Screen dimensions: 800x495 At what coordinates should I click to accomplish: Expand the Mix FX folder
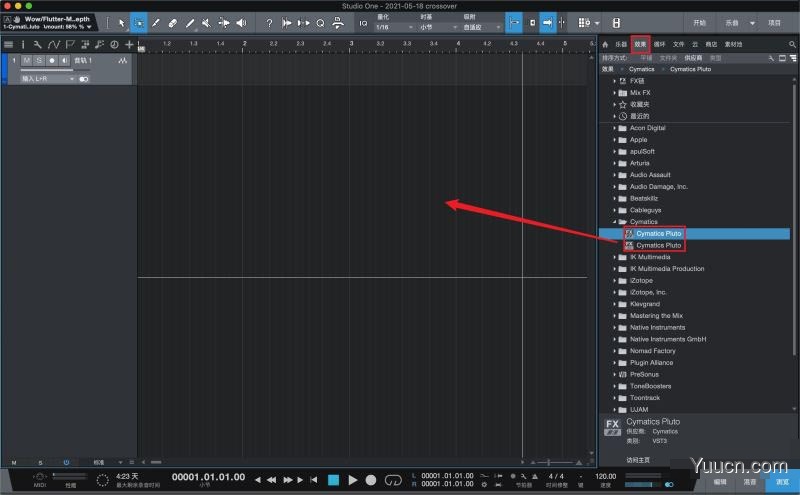614,93
